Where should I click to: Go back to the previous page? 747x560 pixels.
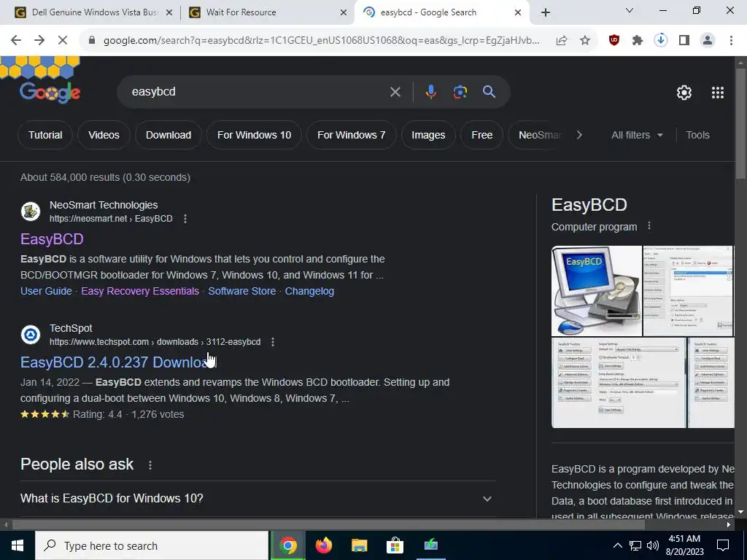click(x=16, y=41)
